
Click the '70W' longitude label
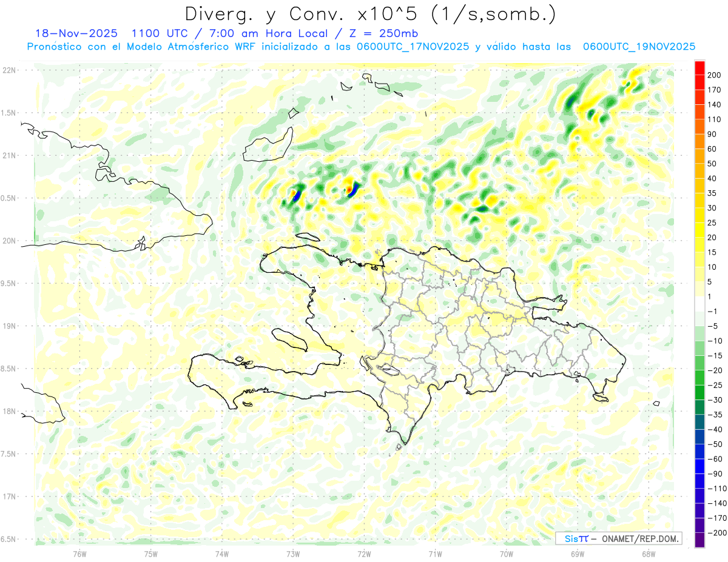coord(506,554)
